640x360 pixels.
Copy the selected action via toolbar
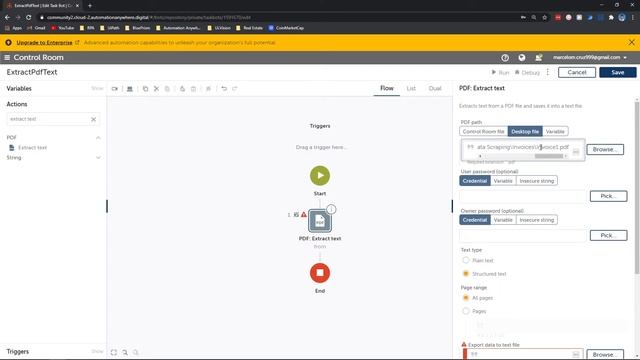click(x=145, y=89)
